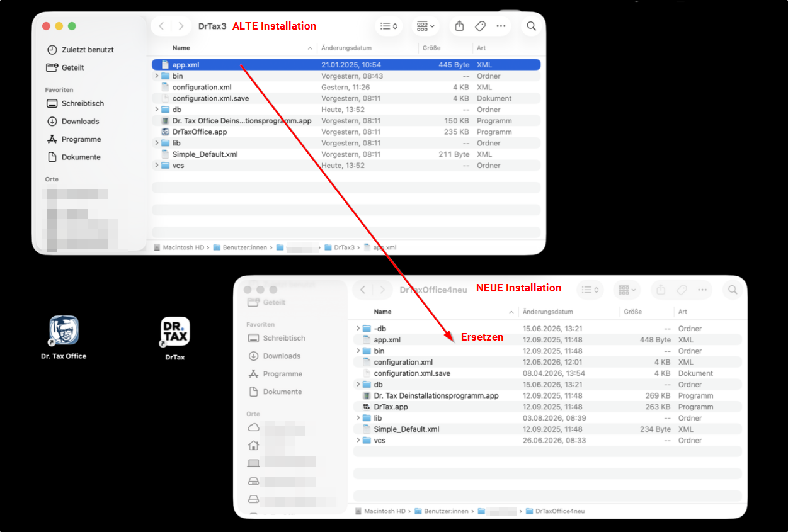Select DrTax.app in the DrTaxOffice4neu window
The width and height of the screenshot is (788, 532).
click(547, 407)
